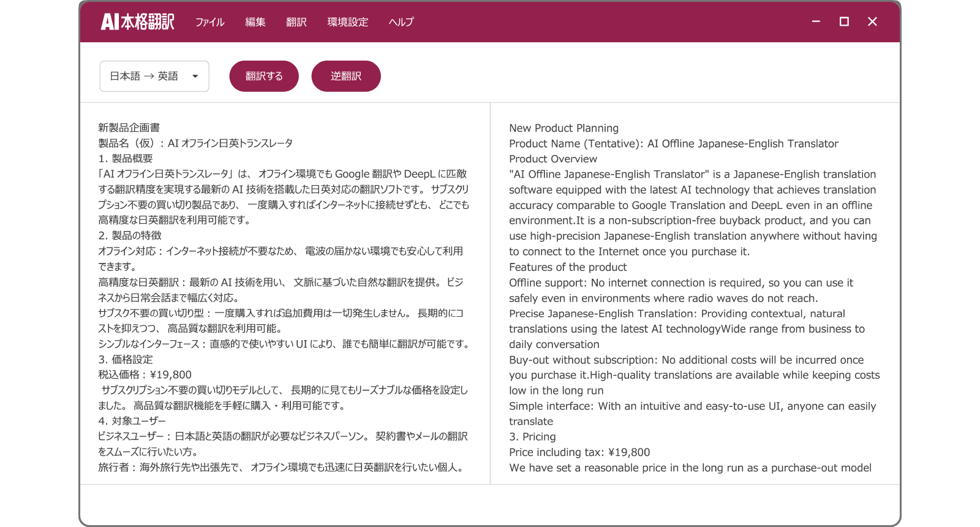Click the vertical divider between text panes

[490, 293]
